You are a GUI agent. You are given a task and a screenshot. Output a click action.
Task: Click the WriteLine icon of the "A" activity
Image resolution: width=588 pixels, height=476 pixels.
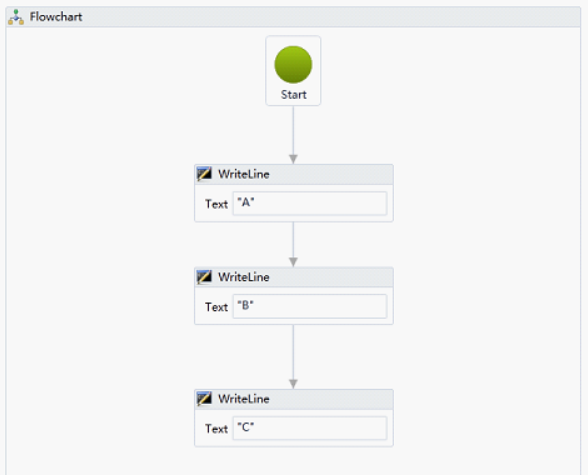click(204, 174)
